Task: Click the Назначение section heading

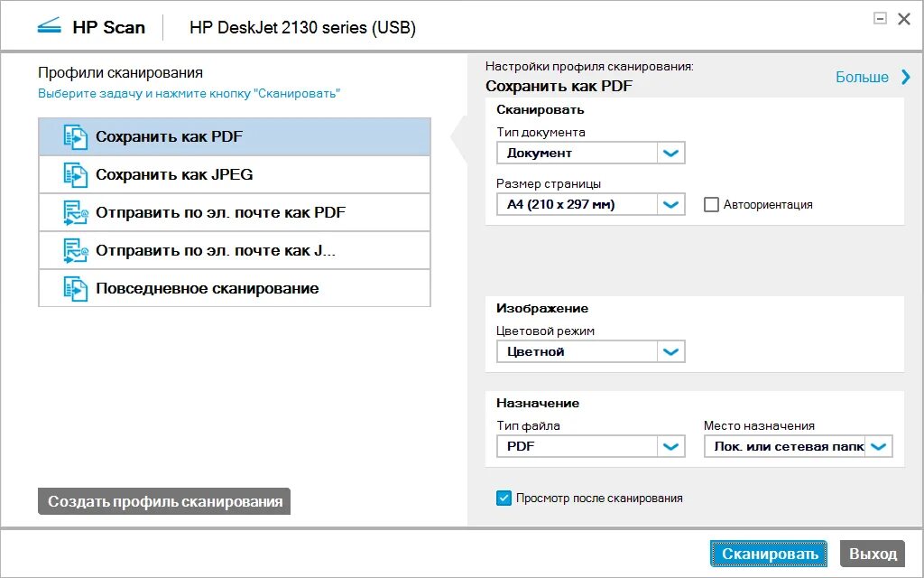Action: tap(538, 403)
